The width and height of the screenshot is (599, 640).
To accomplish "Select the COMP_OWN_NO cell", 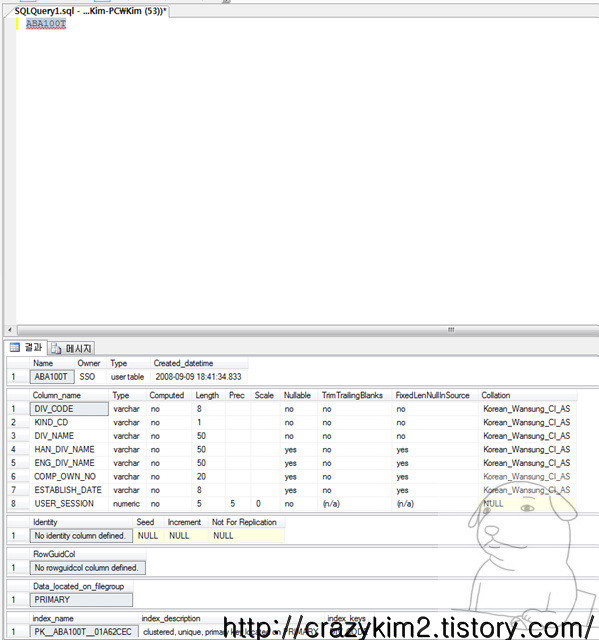I will point(69,476).
